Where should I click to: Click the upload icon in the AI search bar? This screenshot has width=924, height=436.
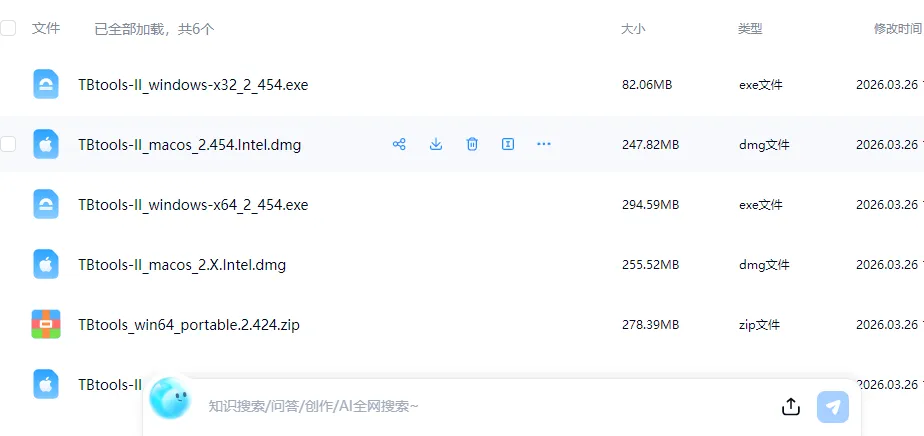791,406
